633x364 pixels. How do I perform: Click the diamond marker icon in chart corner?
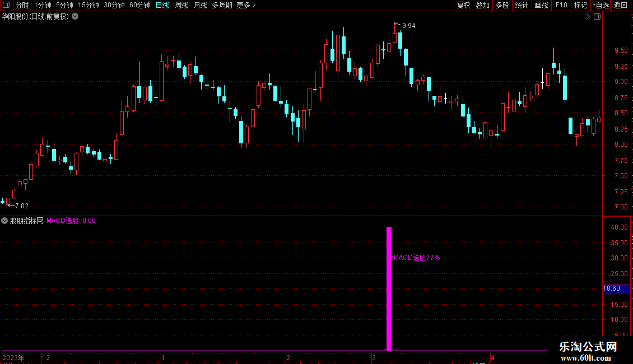point(587,17)
